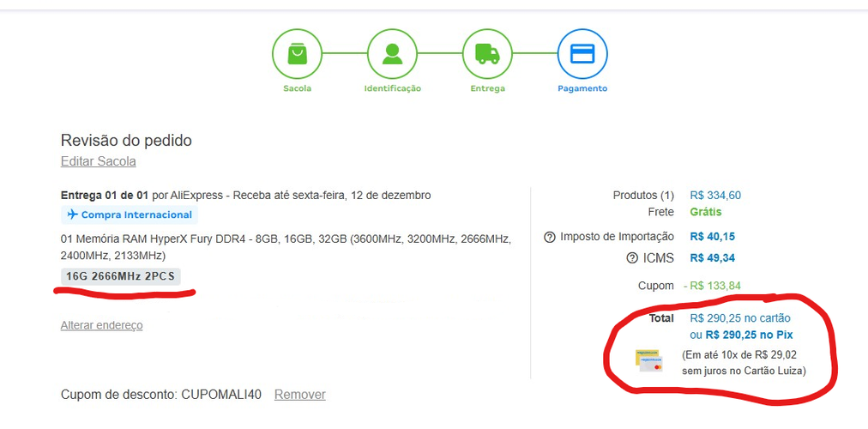868x429 pixels.
Task: Click the Identificação person step icon
Action: [x=392, y=53]
